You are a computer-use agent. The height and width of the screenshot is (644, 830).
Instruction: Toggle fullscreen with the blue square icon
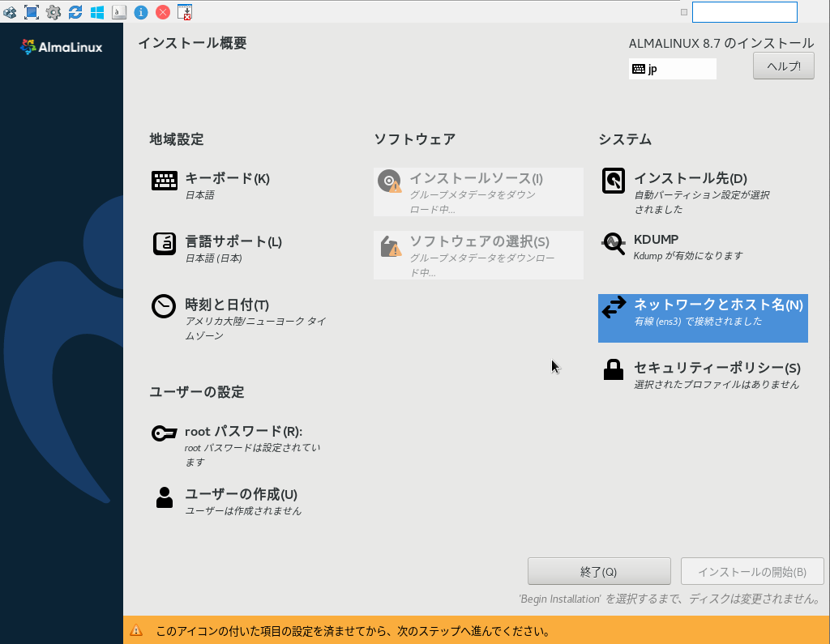click(x=32, y=11)
